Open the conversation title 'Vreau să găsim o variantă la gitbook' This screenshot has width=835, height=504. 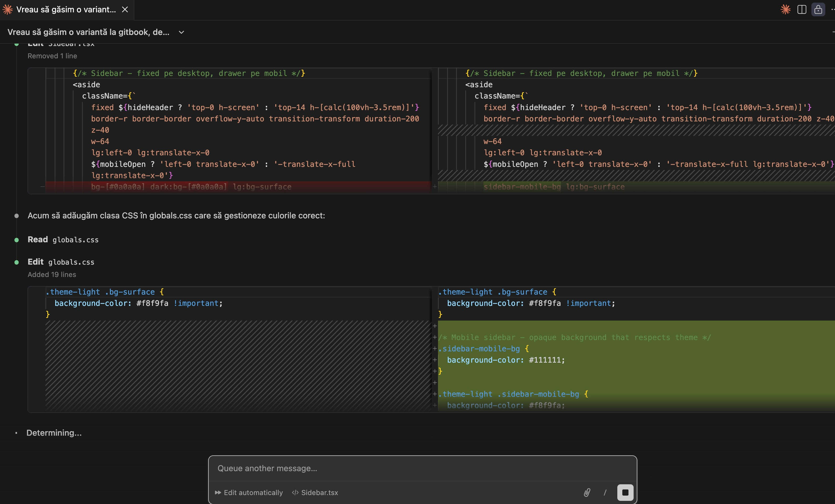[88, 32]
